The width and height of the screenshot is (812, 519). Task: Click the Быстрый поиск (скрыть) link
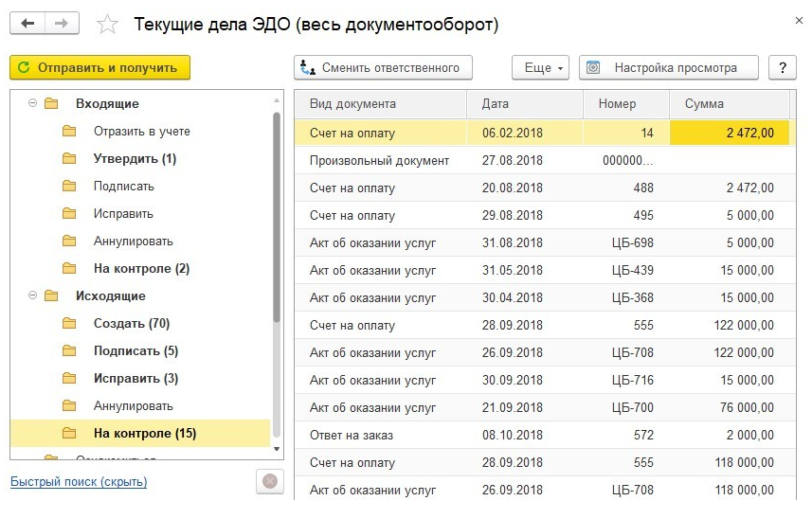79,482
